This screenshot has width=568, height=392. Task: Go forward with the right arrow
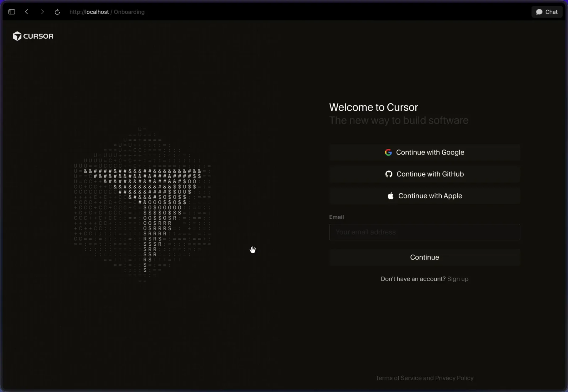(x=42, y=12)
